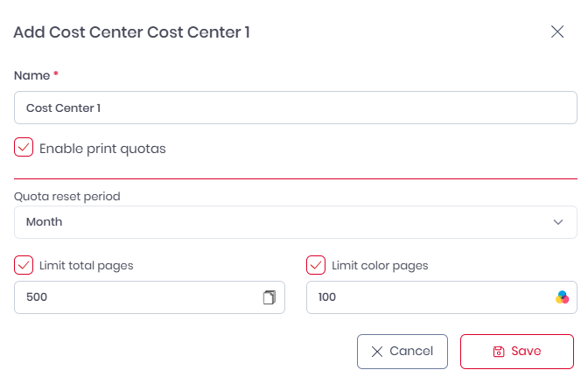Select the Month value text in dropdown
The height and width of the screenshot is (384, 588).
pos(45,222)
